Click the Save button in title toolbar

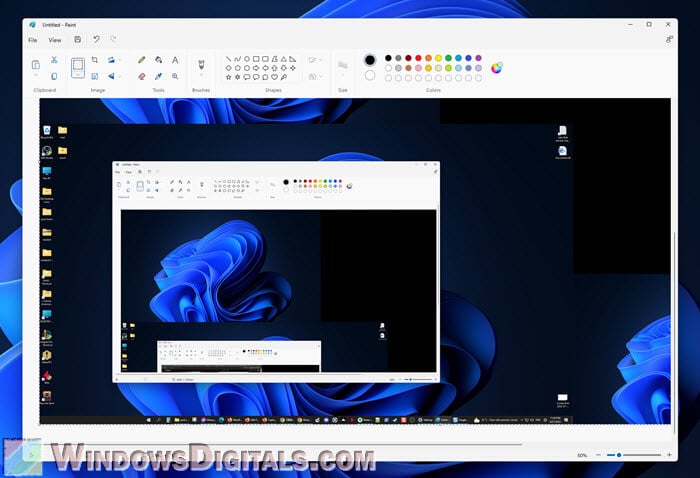78,39
